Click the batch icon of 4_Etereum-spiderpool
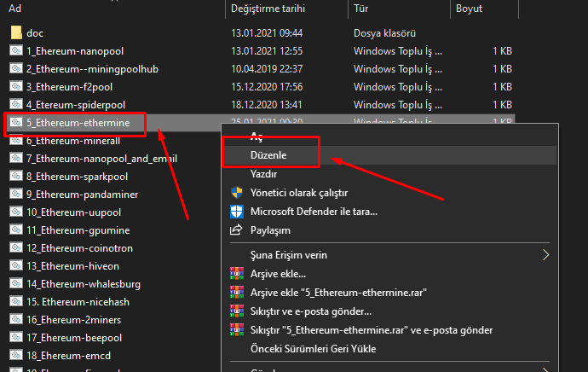The height and width of the screenshot is (372, 588). pos(16,104)
